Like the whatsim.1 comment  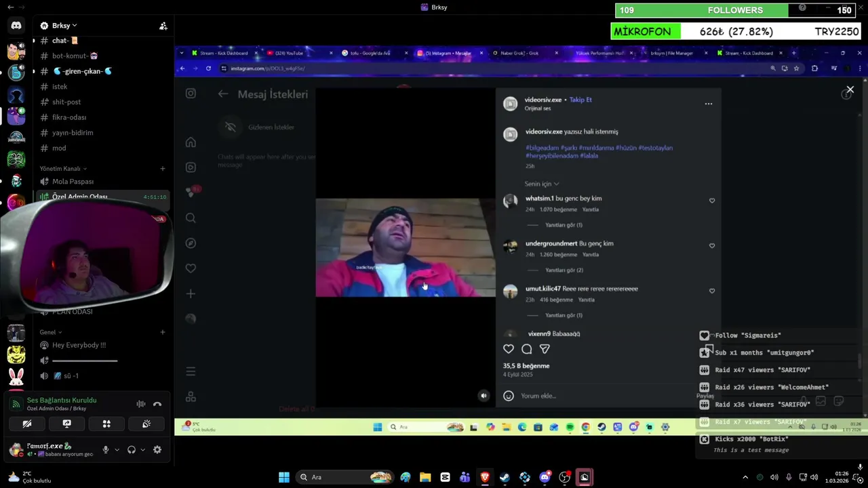click(711, 201)
